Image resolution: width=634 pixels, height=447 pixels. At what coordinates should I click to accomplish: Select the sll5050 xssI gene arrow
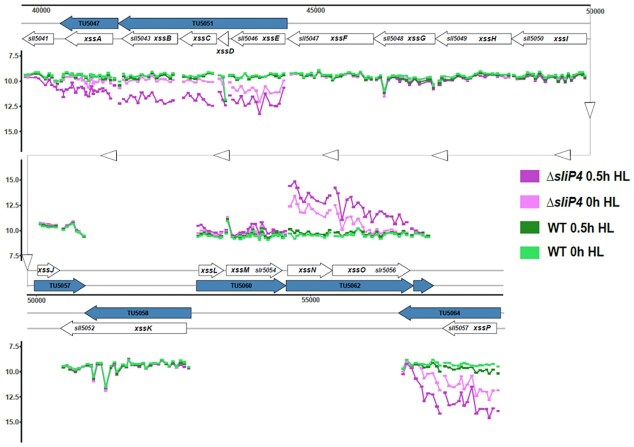(549, 39)
